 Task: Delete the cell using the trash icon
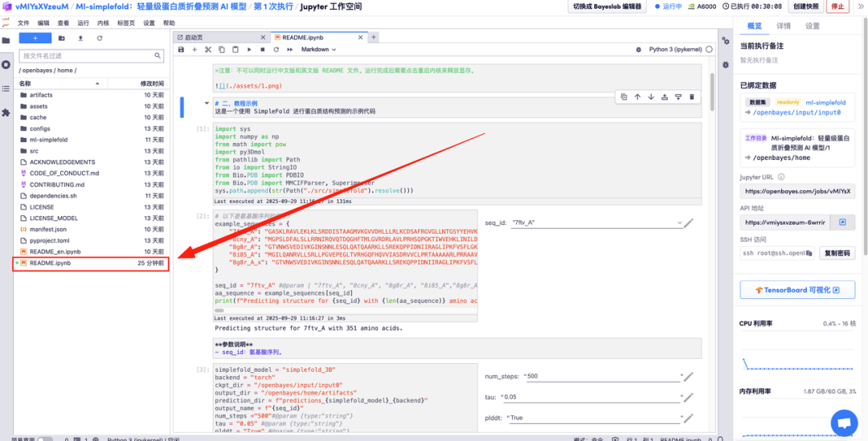[x=691, y=97]
